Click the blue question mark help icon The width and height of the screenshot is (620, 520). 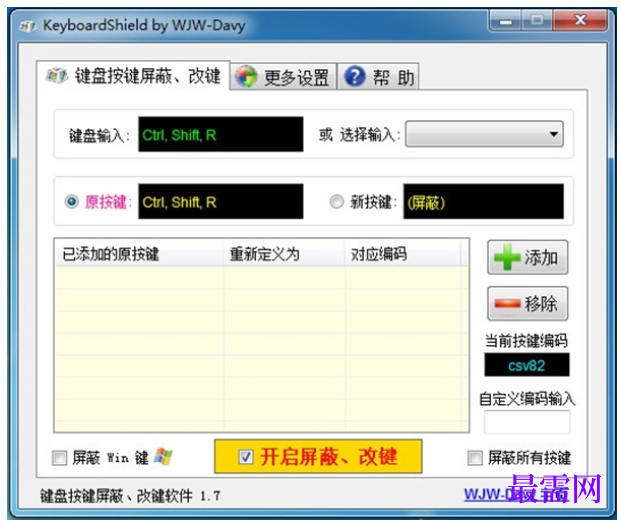pyautogui.click(x=355, y=76)
